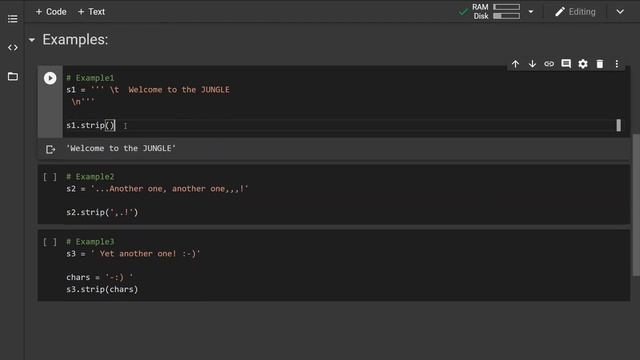
Task: Click the notebook vertical scrollbar
Action: click(636, 205)
